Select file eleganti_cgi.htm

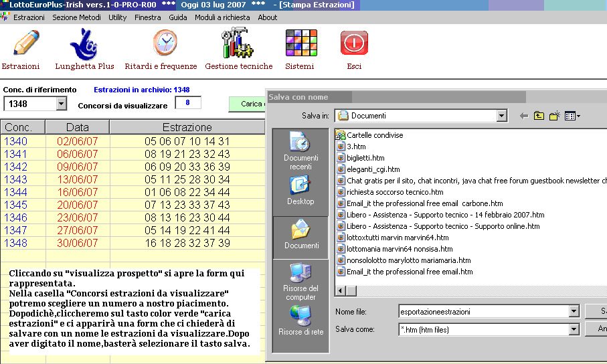[x=368, y=169]
